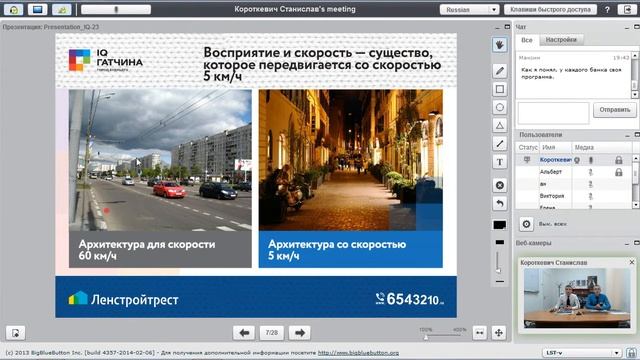The image size is (640, 360).
Task: Switch to the Все chat tab
Action: (527, 40)
